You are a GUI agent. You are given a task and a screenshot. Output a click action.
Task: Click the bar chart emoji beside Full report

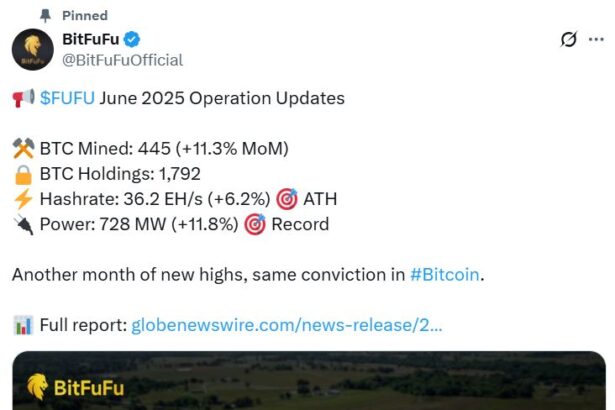tap(23, 325)
